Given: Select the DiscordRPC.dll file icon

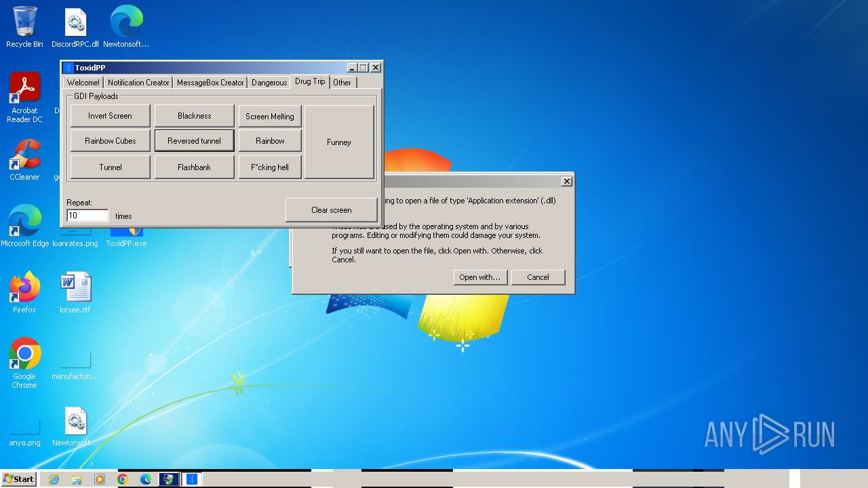Looking at the screenshot, I should tap(75, 27).
